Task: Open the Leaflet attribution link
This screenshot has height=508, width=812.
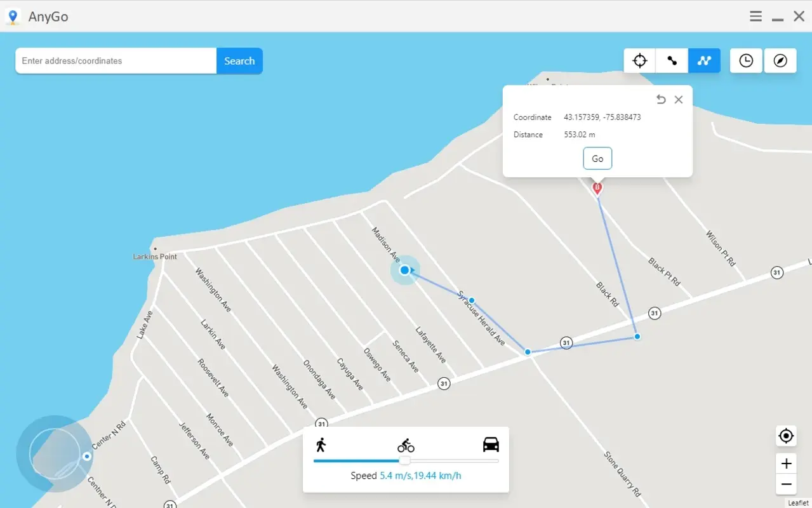Action: (799, 502)
